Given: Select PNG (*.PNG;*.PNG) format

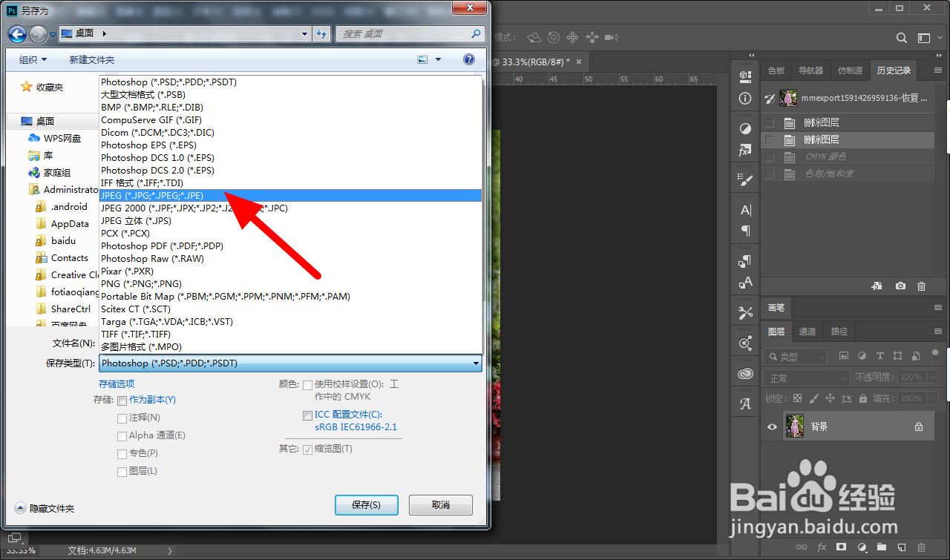Looking at the screenshot, I should coord(290,284).
